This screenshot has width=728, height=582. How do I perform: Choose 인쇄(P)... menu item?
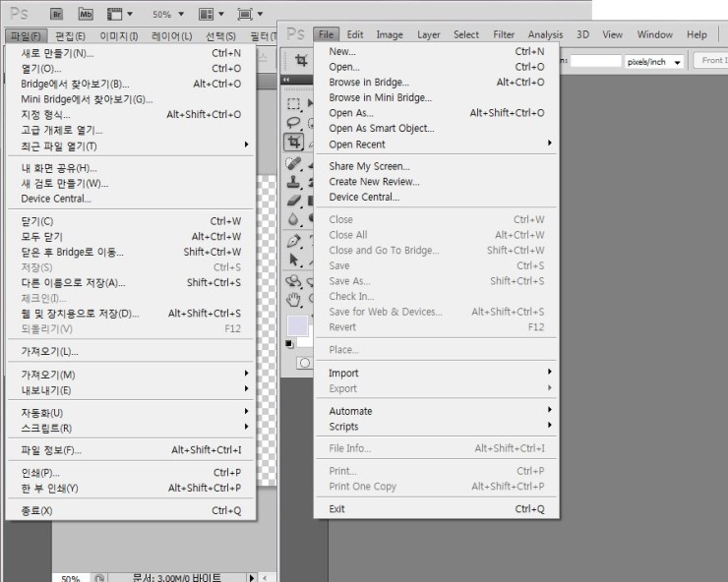point(131,473)
